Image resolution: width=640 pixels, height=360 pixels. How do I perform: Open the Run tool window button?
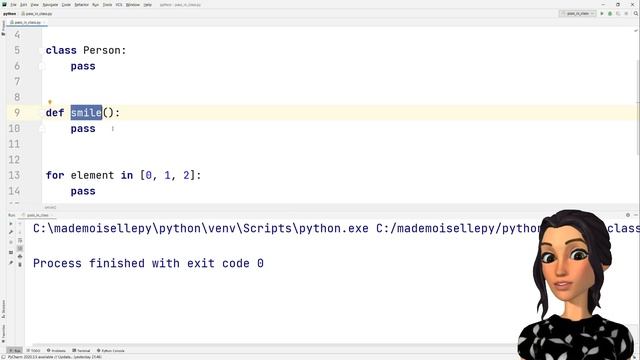pos(15,351)
